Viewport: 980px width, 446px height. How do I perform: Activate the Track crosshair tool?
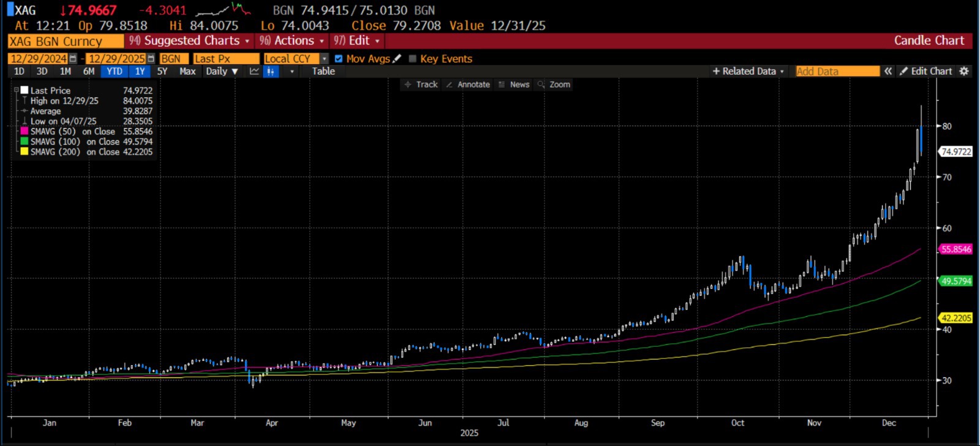click(421, 85)
